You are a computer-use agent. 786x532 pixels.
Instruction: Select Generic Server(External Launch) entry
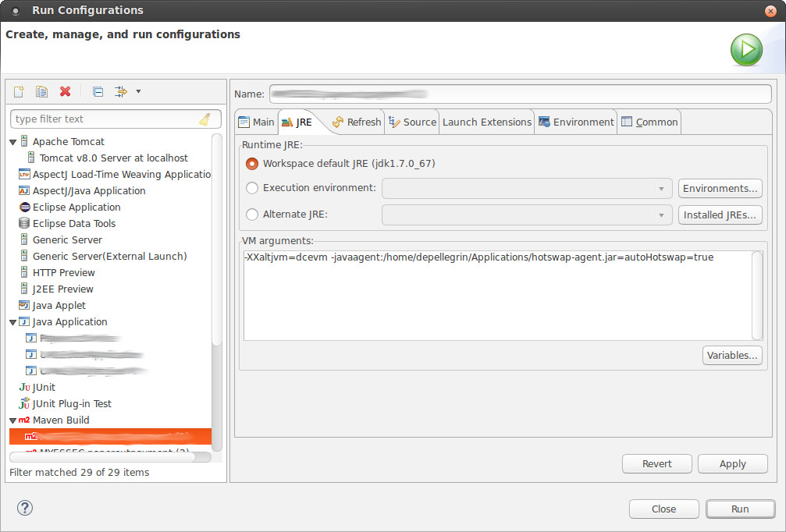tap(110, 256)
